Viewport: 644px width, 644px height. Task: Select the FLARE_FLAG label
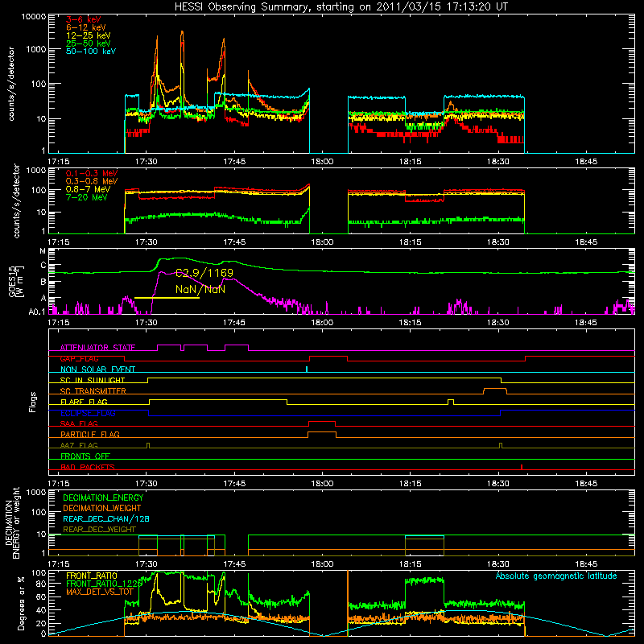[x=84, y=402]
